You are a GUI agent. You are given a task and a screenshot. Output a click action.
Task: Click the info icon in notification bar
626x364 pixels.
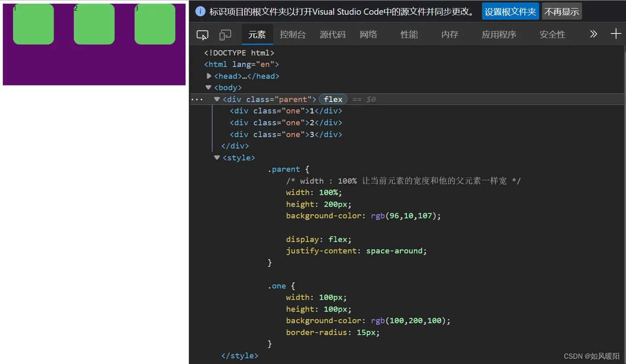(200, 12)
